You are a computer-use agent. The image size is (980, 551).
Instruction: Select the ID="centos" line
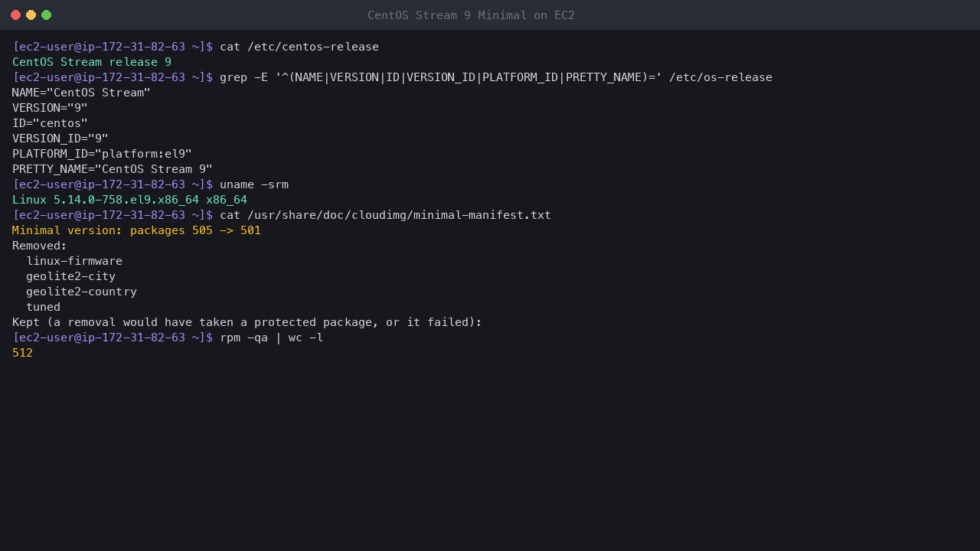pos(50,123)
